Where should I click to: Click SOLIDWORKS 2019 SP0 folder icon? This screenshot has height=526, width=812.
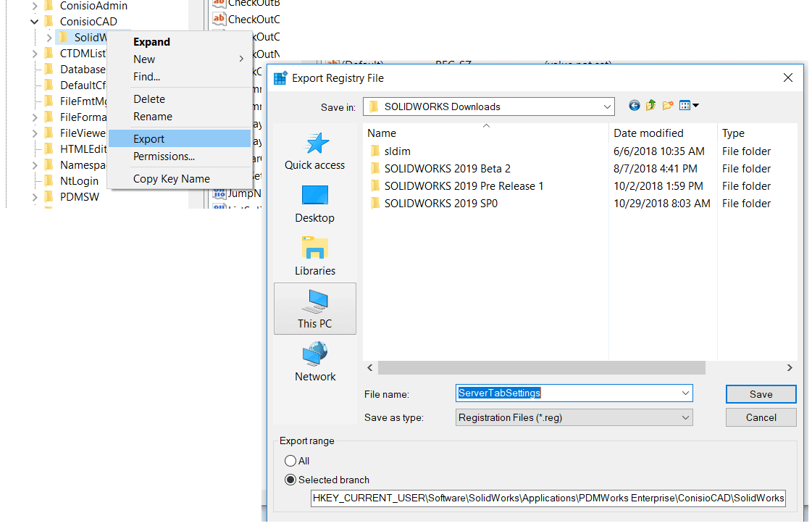(375, 203)
